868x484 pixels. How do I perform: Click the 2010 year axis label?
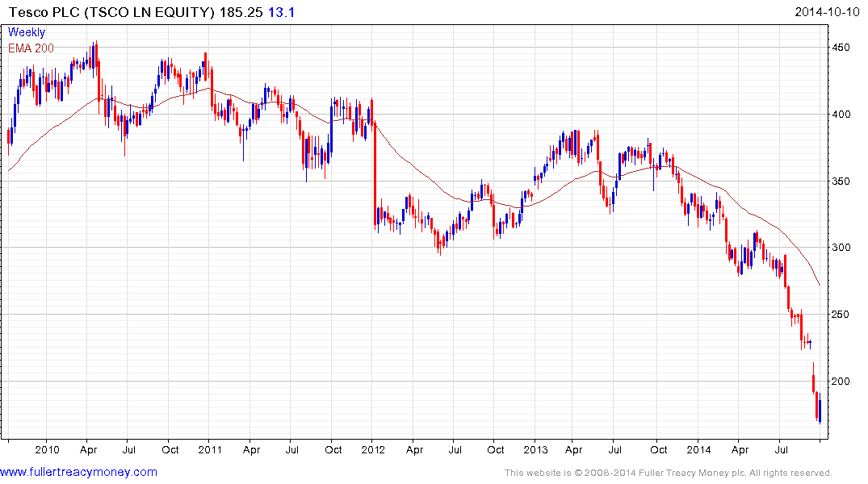[x=47, y=449]
